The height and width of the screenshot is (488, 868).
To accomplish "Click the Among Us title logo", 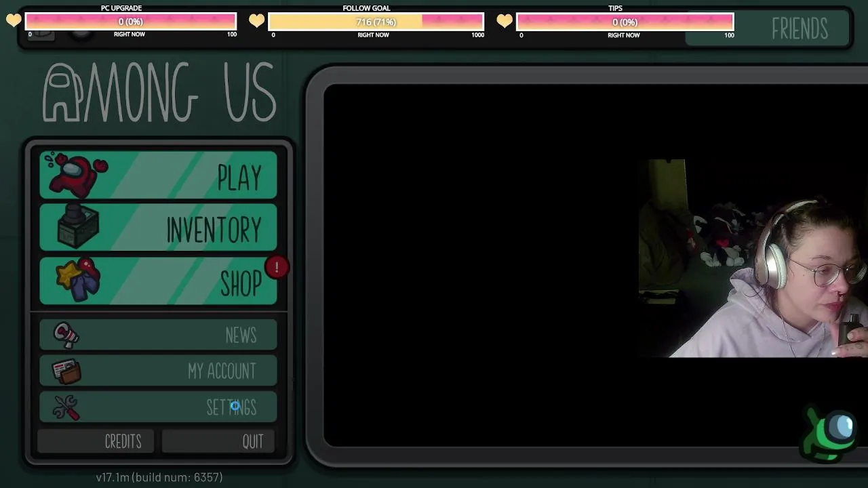I will [160, 92].
